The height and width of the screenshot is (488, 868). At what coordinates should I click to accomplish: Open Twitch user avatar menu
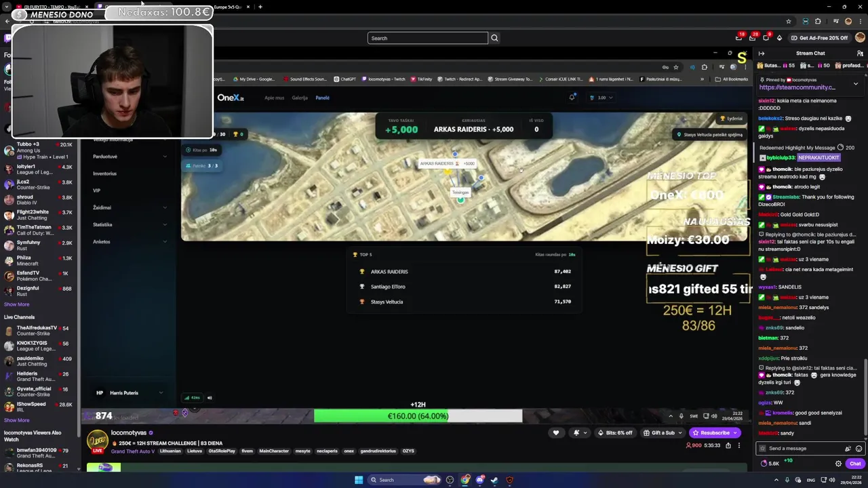coord(860,38)
